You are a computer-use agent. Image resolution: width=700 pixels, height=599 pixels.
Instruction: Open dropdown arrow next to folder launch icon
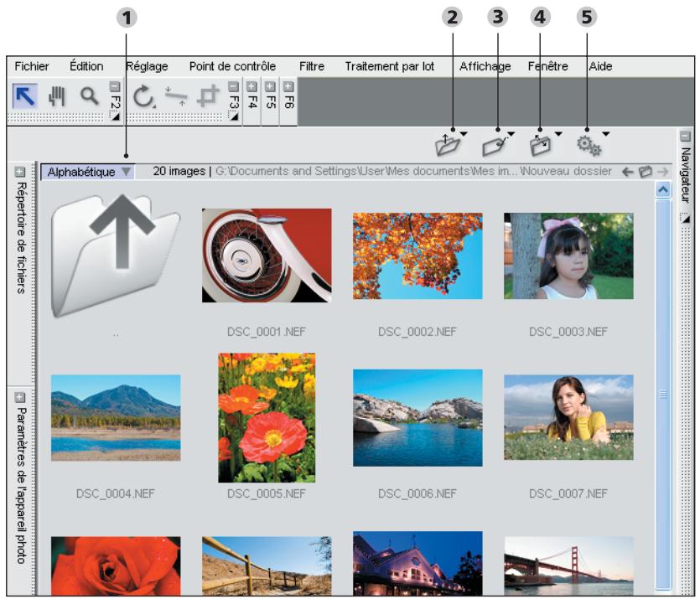point(464,134)
